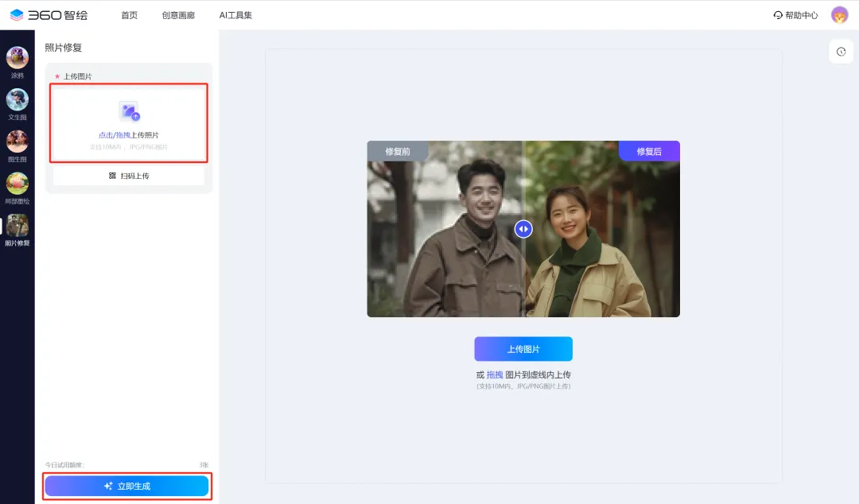Click the before/after comparison slider handle
This screenshot has width=859, height=504.
point(523,229)
